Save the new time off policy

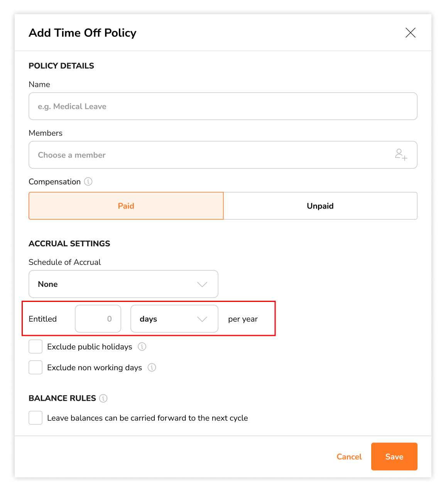click(394, 456)
